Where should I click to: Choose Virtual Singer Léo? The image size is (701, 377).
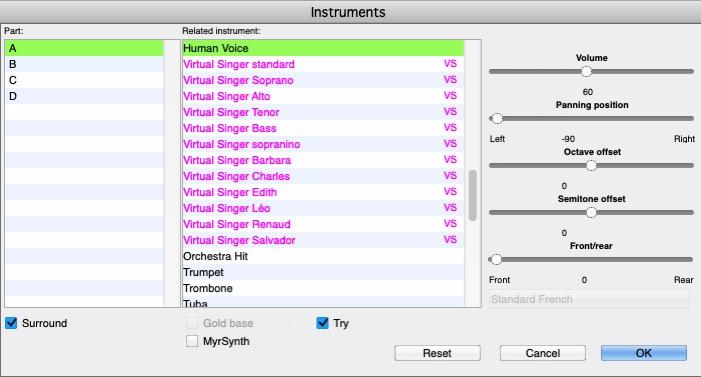pyautogui.click(x=323, y=208)
